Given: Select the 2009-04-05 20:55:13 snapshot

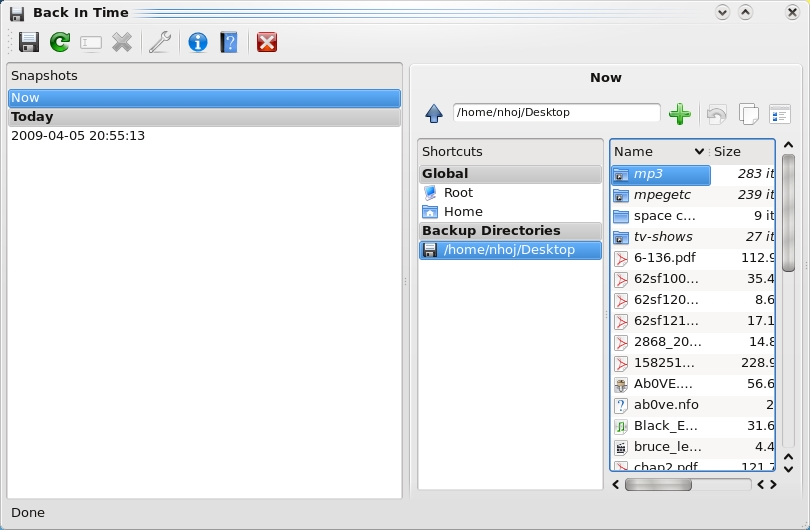Looking at the screenshot, I should [x=78, y=136].
